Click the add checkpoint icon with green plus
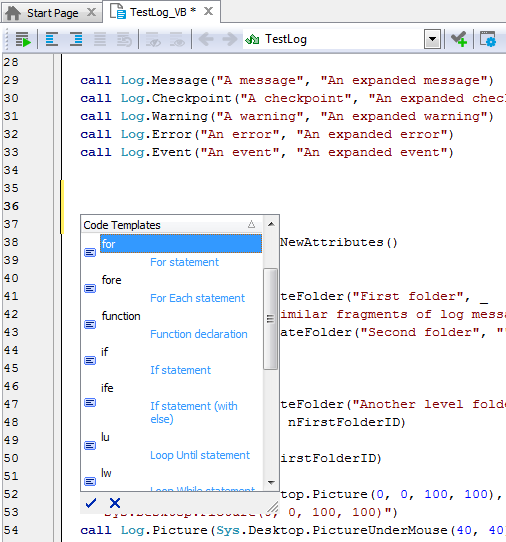This screenshot has width=506, height=542. click(x=459, y=39)
